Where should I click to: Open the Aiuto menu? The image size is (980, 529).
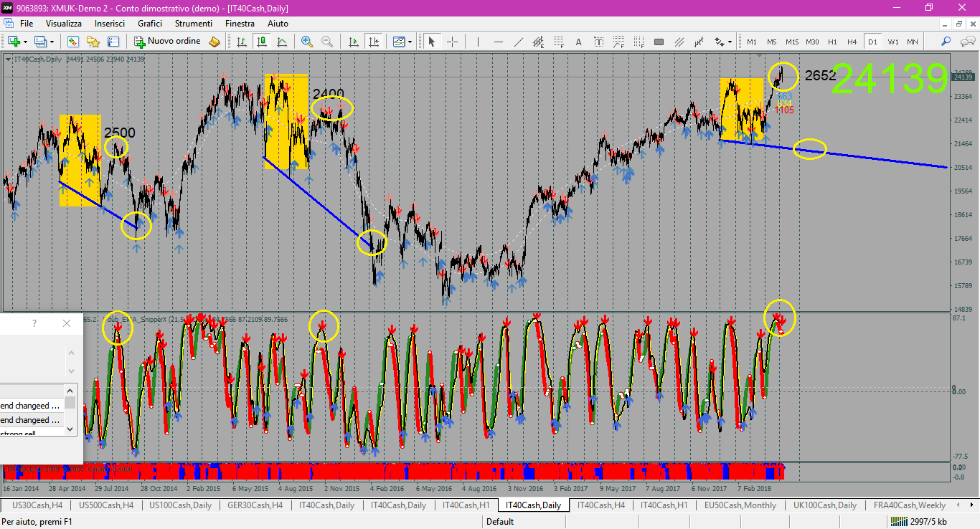click(278, 23)
